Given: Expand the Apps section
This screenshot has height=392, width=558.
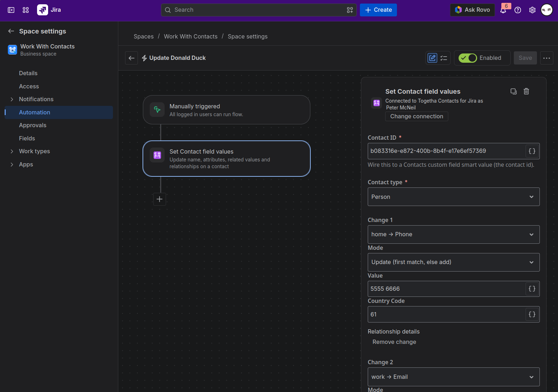Looking at the screenshot, I should (12, 164).
